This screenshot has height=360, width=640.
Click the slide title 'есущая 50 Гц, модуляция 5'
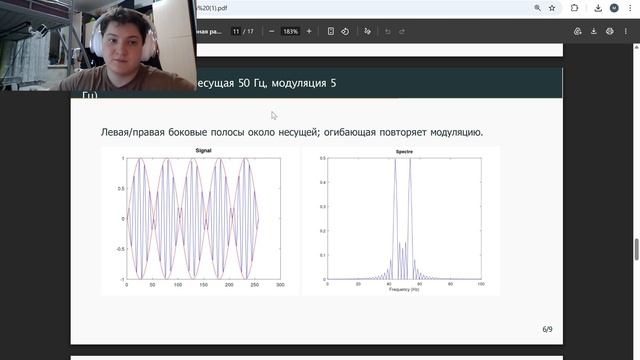[x=266, y=83]
